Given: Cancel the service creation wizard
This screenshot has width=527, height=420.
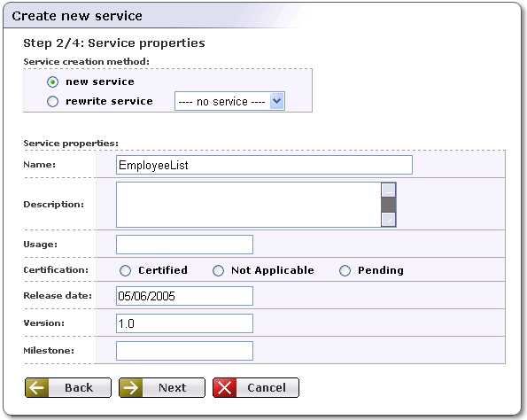Looking at the screenshot, I should 256,388.
